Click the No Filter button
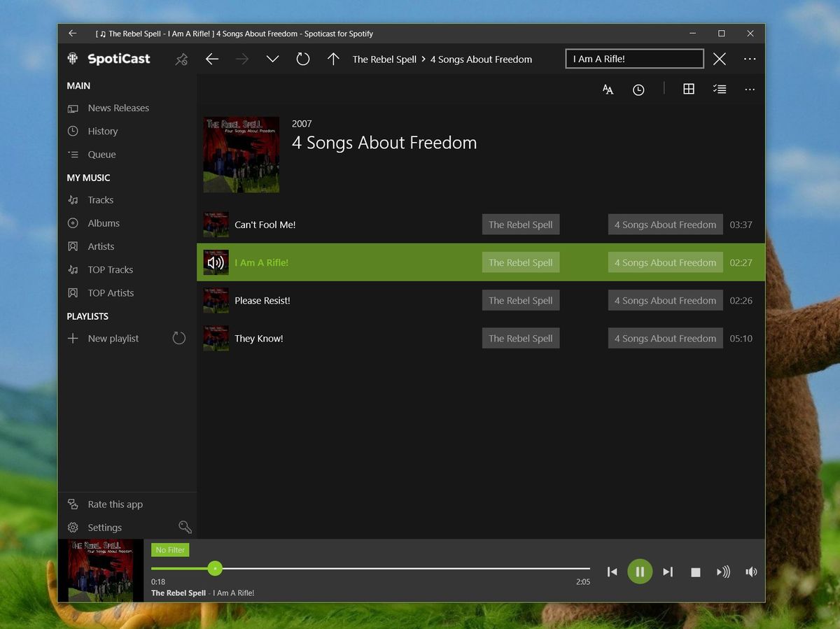The width and height of the screenshot is (840, 629). (170, 550)
